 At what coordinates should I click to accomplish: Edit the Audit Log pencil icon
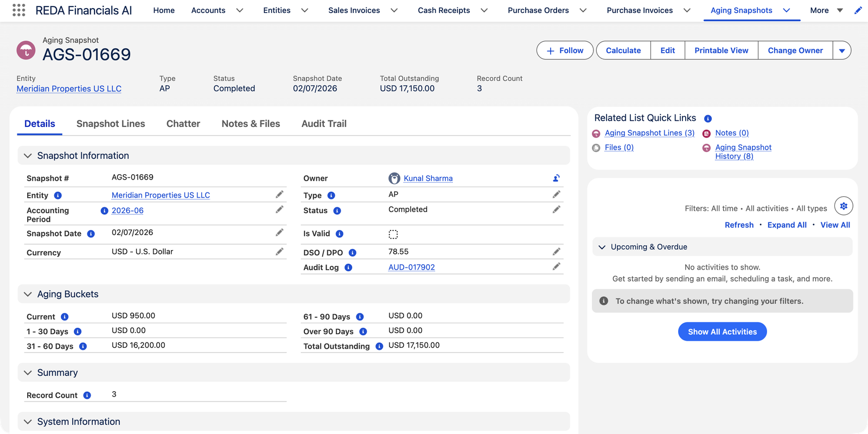[556, 266]
